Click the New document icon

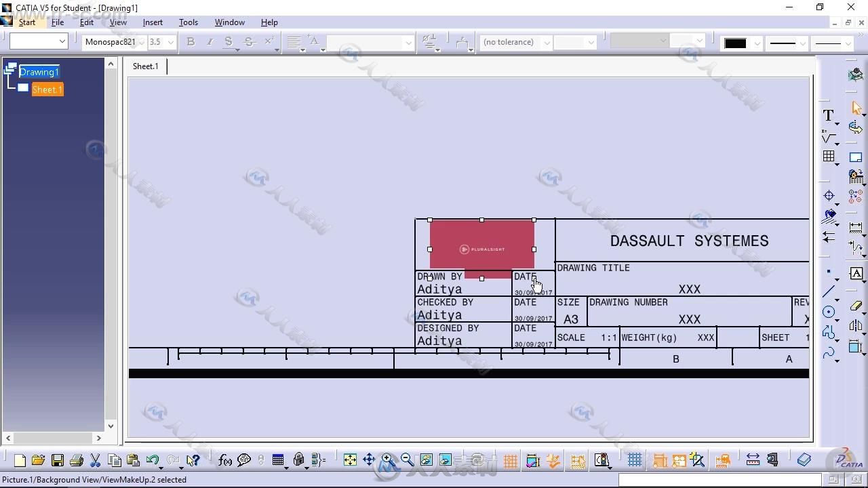click(x=20, y=460)
